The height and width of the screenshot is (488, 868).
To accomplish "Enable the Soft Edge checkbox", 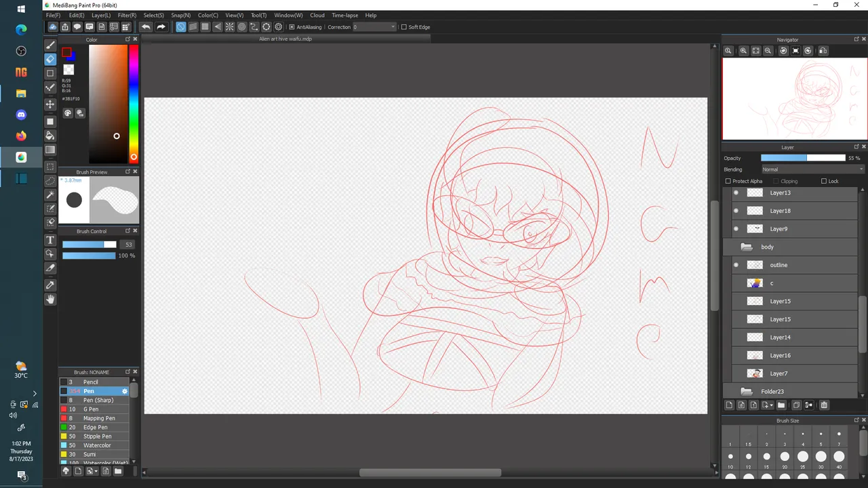I will click(x=404, y=27).
